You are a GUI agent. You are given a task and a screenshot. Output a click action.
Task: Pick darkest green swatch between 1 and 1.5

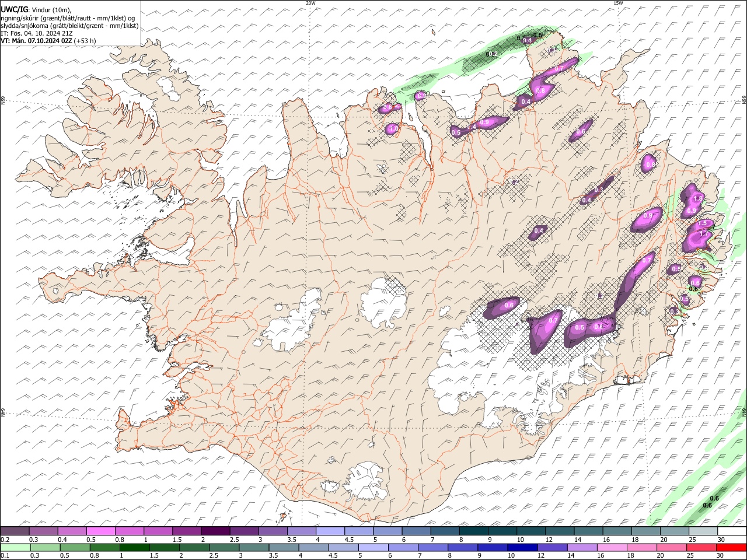coord(134,547)
